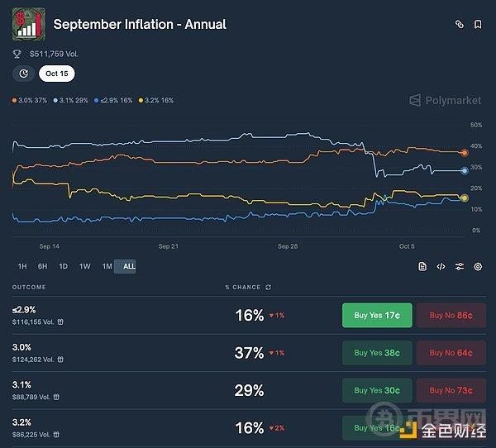
Task: Click orange 3.0% 37% legend dot
Action: (14, 101)
